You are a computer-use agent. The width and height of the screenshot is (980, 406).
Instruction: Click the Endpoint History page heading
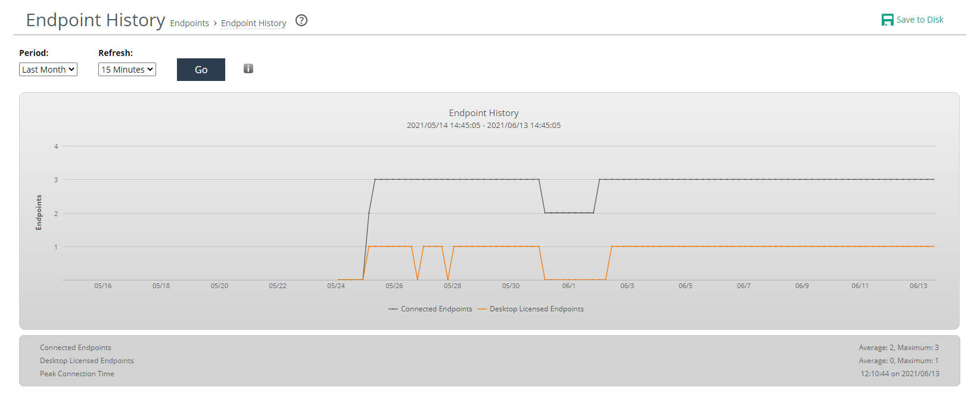point(95,20)
